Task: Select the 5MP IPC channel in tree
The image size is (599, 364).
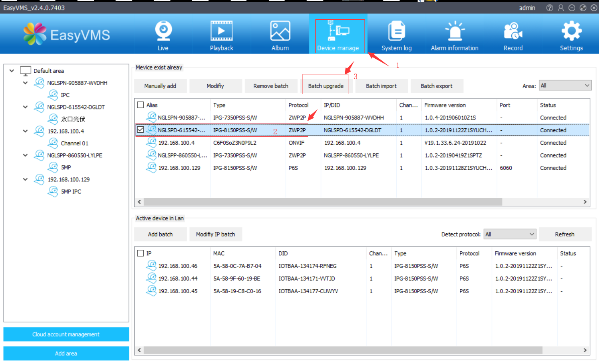Action: click(71, 191)
